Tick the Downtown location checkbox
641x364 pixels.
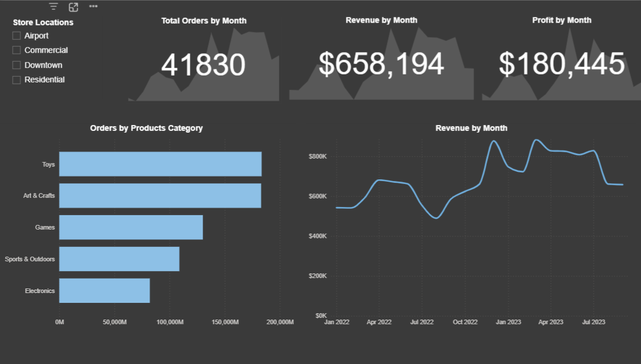(x=17, y=65)
